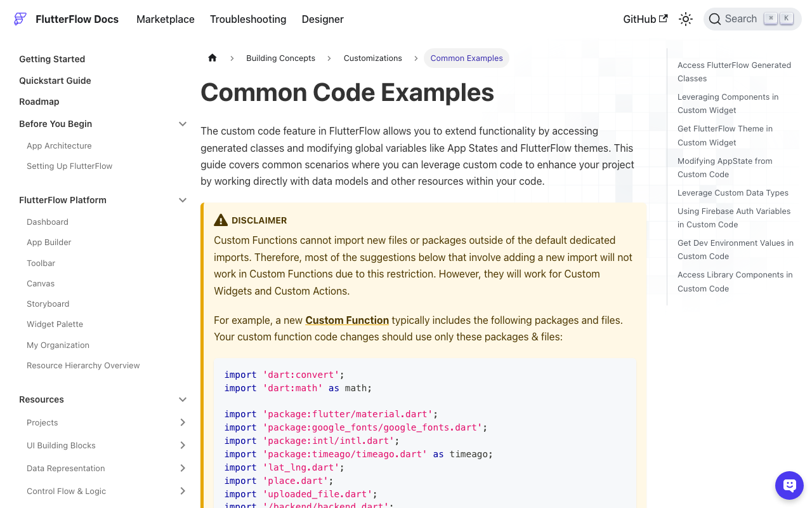Collapse the FlutterFlow Platform section
Image resolution: width=812 pixels, height=508 pixels.
(183, 200)
